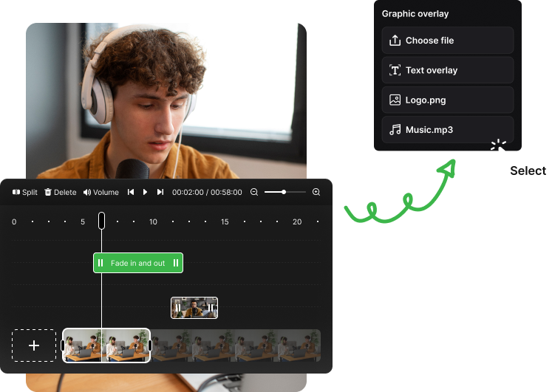Click the upload icon beside Choose file
The height and width of the screenshot is (392, 552).
tap(395, 41)
